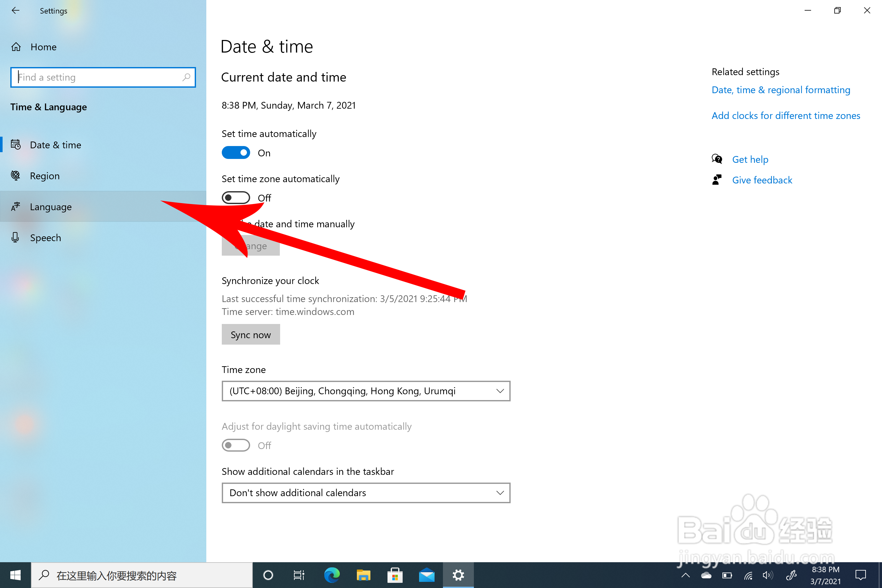Open the additional calendars dropdown

[x=366, y=493]
